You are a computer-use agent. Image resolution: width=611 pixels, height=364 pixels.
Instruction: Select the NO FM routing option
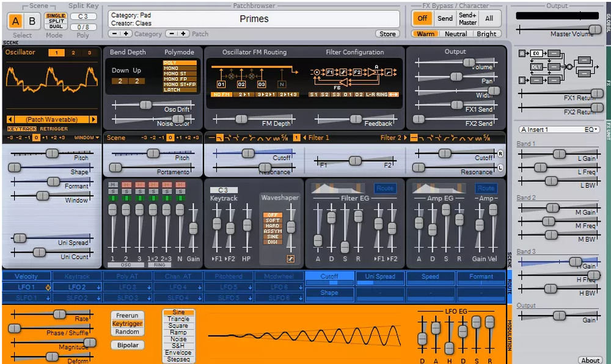[221, 95]
